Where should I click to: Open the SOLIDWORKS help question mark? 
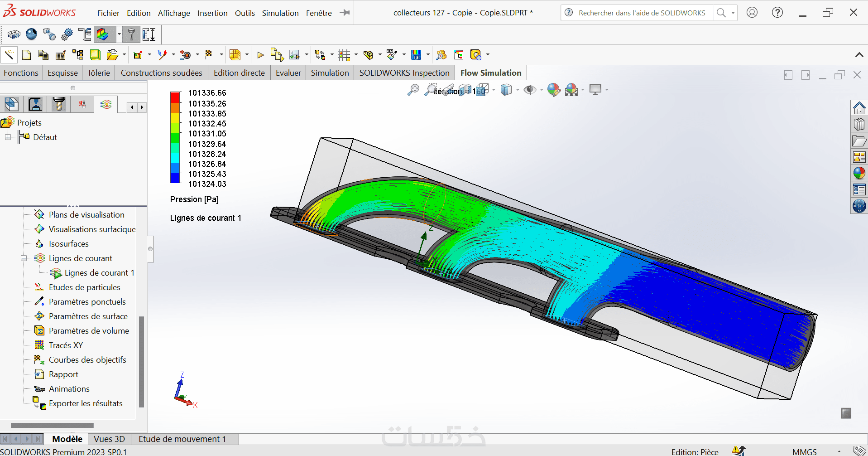(x=777, y=13)
